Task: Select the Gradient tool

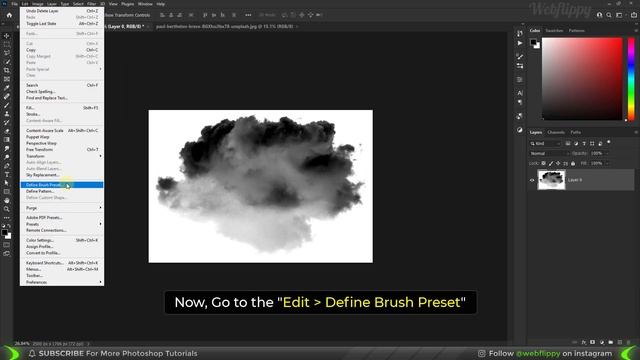Action: click(7, 140)
